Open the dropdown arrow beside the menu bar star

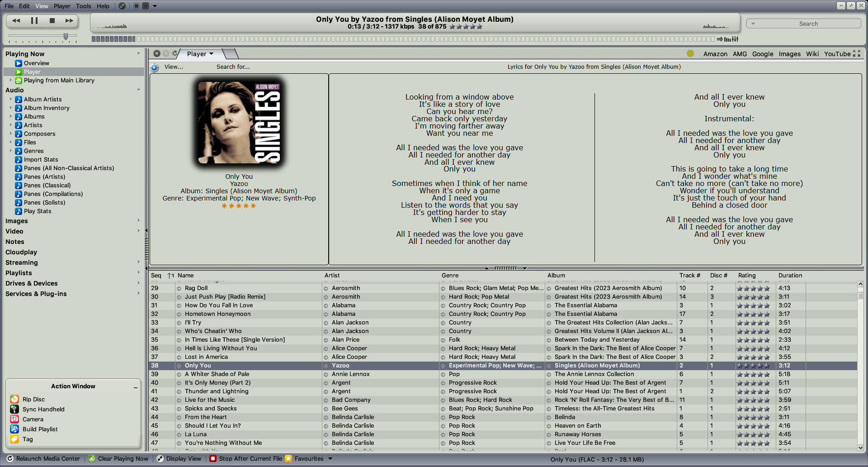pos(155,6)
